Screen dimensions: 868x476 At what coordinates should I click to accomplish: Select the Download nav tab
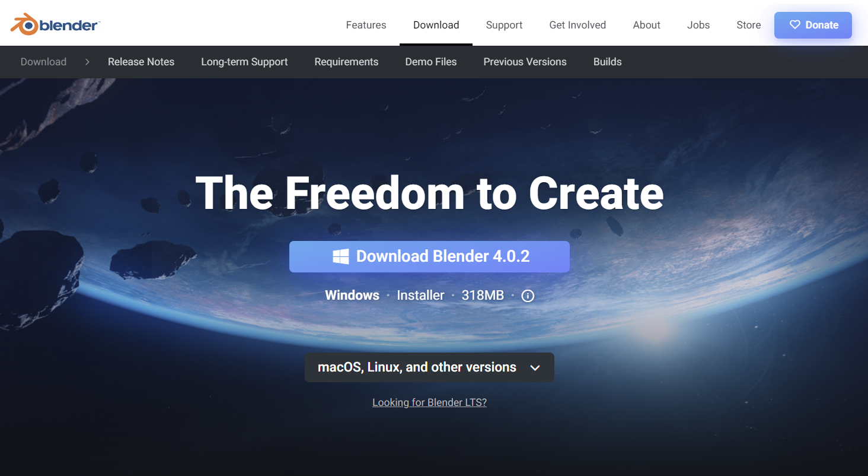[x=436, y=25]
